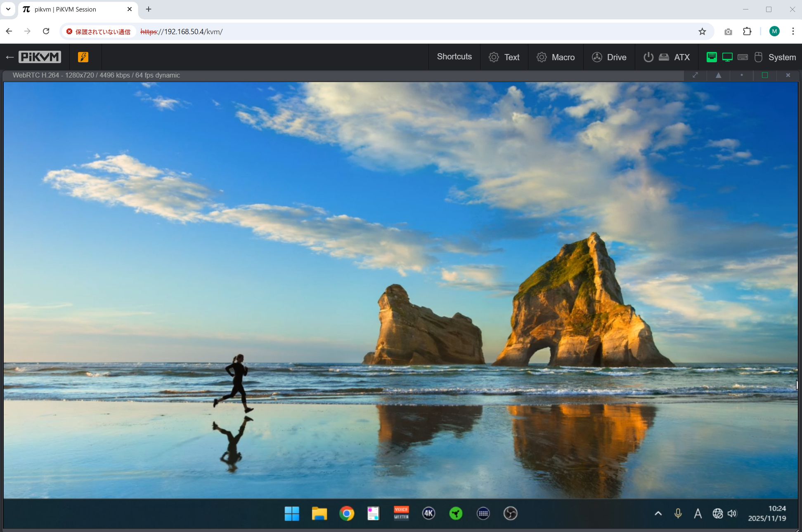Image resolution: width=802 pixels, height=532 pixels.
Task: Click the full-tab resize arrow icon
Action: pos(695,75)
